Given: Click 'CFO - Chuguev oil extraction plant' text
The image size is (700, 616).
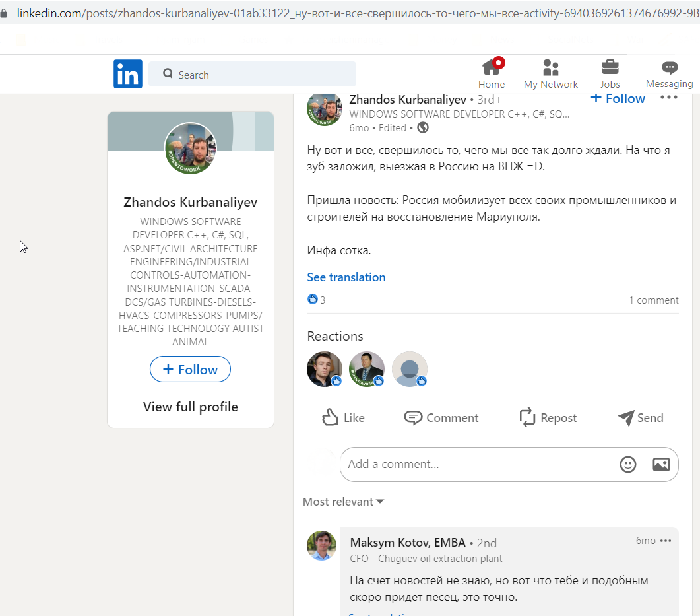Looking at the screenshot, I should point(426,559).
